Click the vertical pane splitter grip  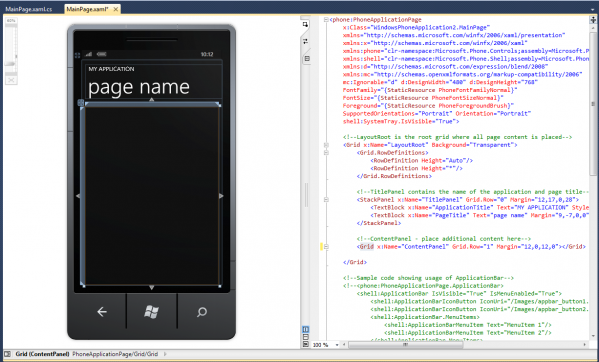point(306,195)
